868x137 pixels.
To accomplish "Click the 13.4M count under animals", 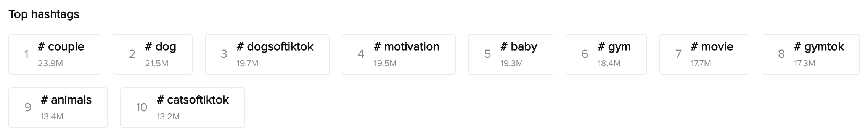I will (x=52, y=117).
